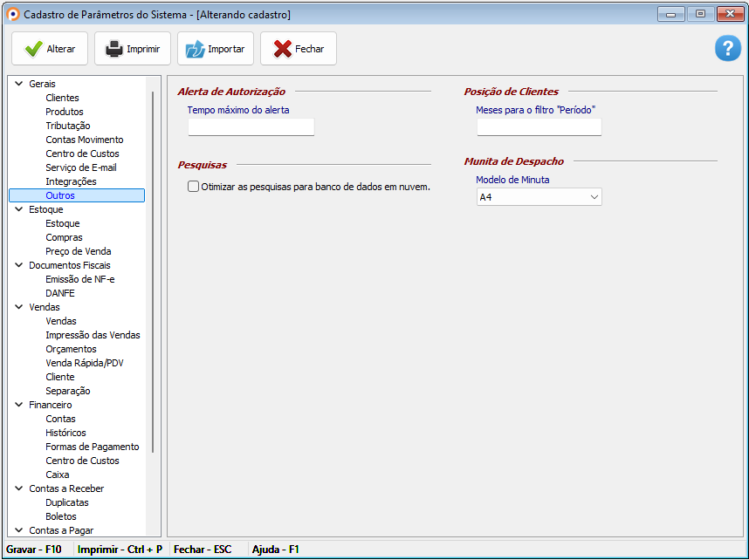Go to Venda Rápida/PDV settings
The height and width of the screenshot is (560, 749).
pyautogui.click(x=85, y=363)
